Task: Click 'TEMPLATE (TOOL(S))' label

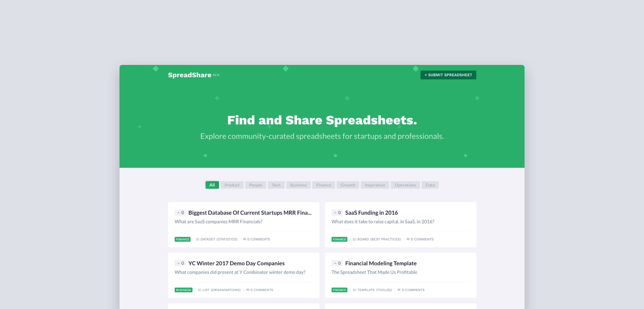Action: (374, 290)
